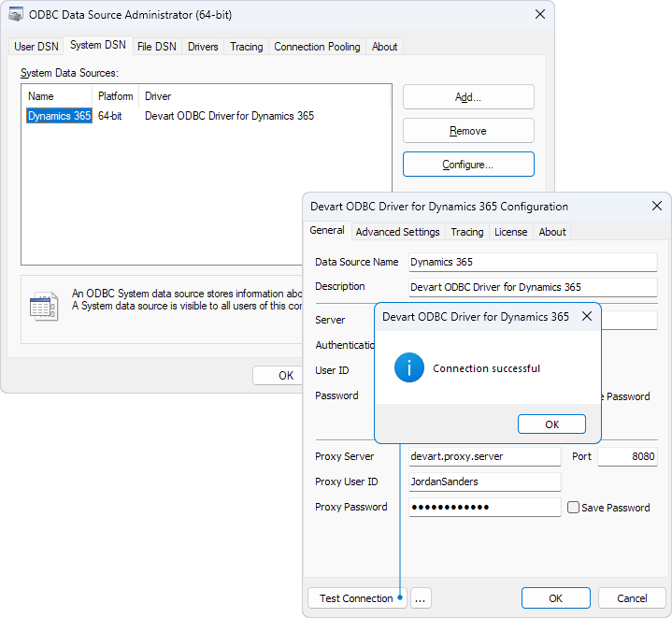Image resolution: width=672 pixels, height=618 pixels.
Task: Click the data source table icon
Action: tap(44, 306)
